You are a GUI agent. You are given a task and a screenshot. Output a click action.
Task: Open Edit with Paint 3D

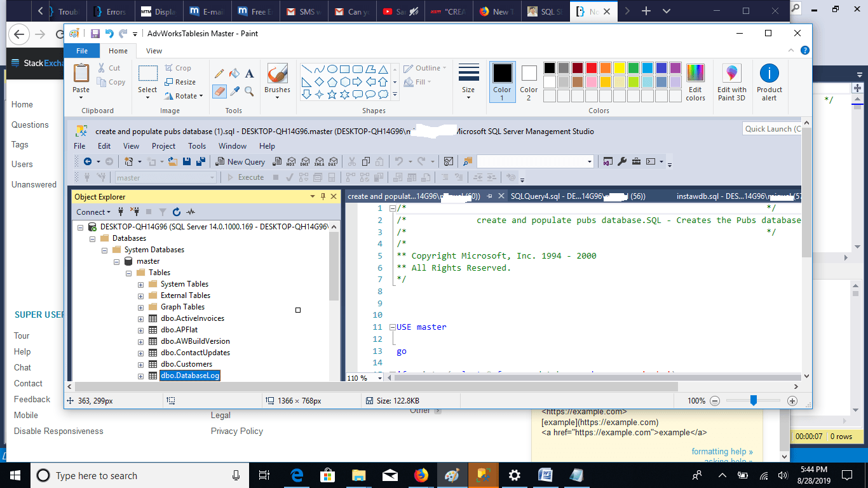(732, 82)
